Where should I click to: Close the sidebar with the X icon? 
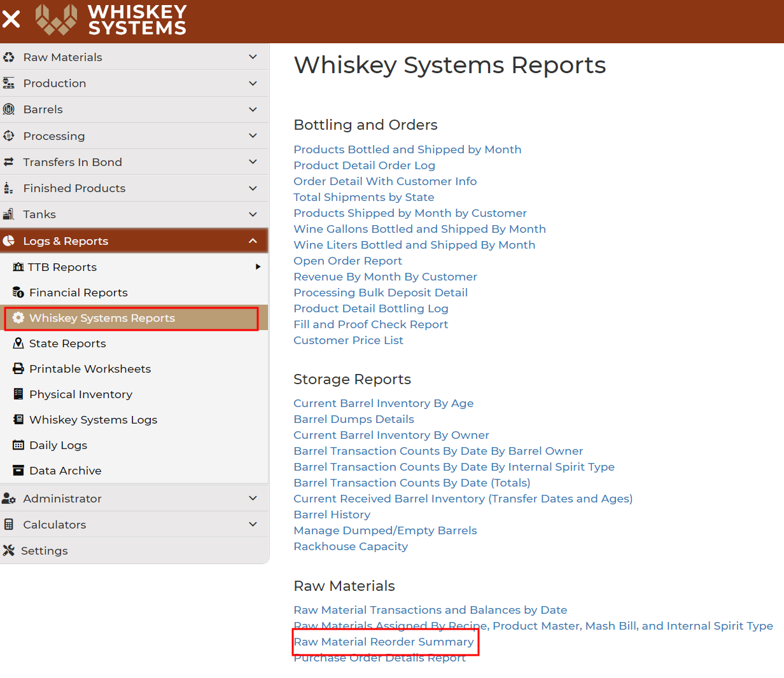(x=11, y=19)
